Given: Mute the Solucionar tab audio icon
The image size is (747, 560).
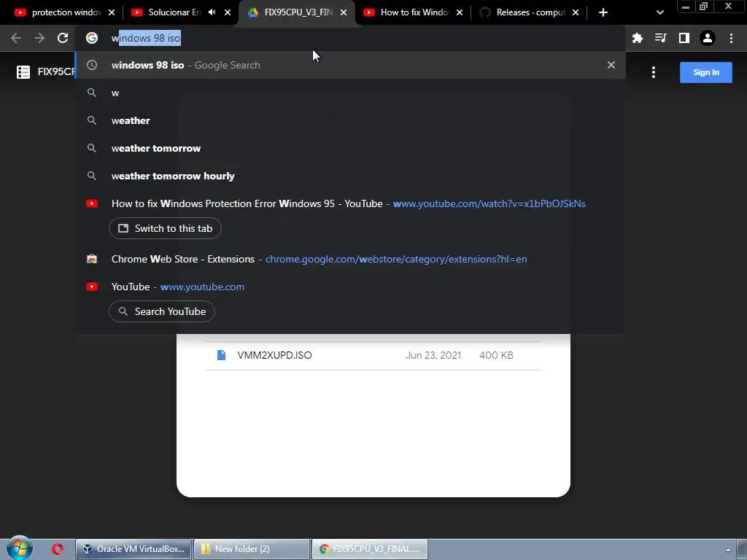Looking at the screenshot, I should click(212, 12).
